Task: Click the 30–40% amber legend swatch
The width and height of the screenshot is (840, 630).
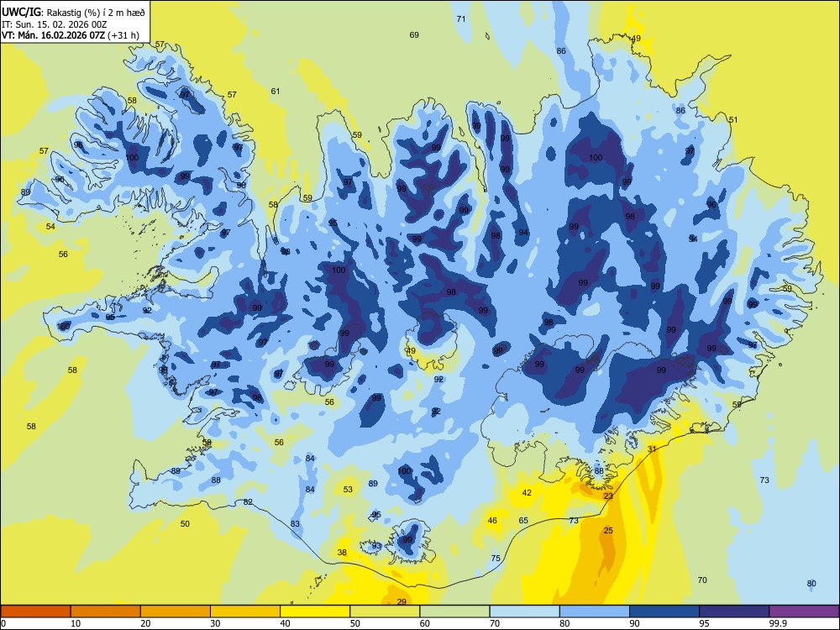Action: [x=245, y=612]
